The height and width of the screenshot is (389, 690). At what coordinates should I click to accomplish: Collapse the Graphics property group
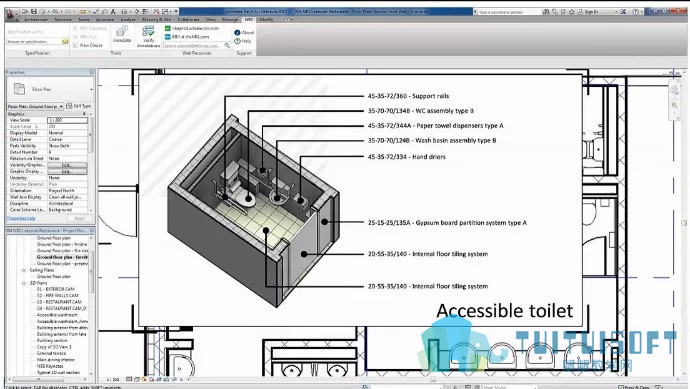click(84, 114)
